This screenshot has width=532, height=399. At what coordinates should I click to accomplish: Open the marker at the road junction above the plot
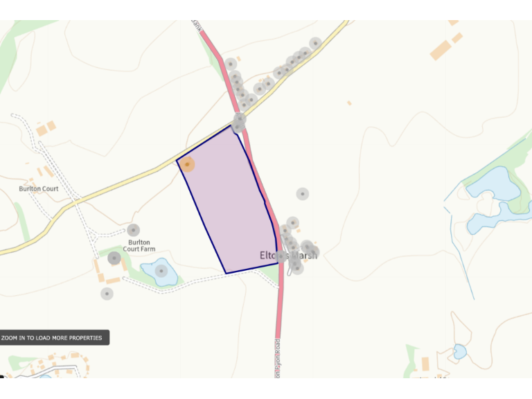240,118
